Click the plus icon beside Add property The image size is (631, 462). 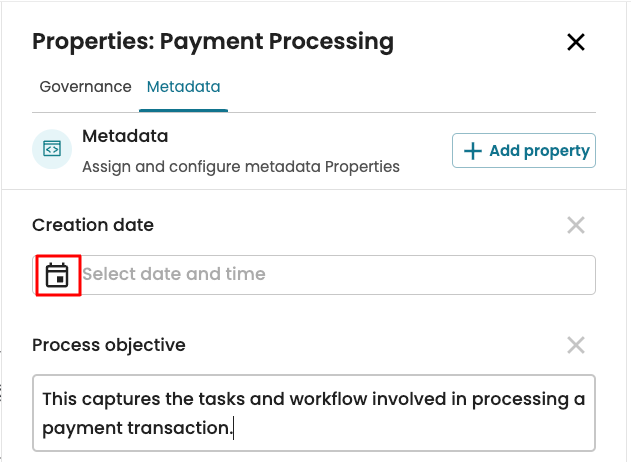[473, 151]
